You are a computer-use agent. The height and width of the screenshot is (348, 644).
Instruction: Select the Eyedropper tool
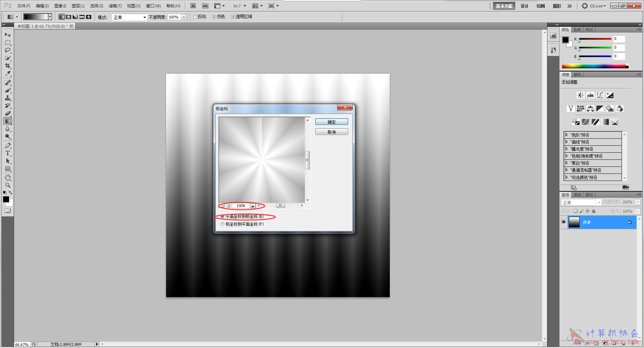tap(8, 74)
